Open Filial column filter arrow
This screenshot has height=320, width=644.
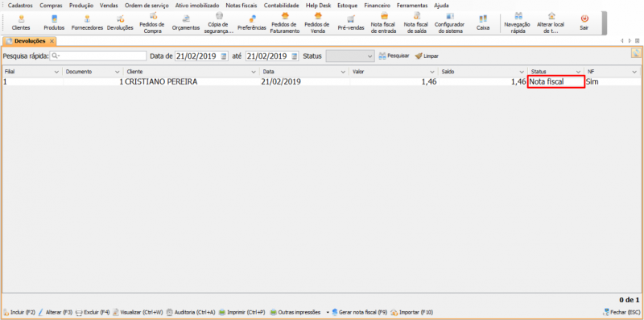pos(56,72)
